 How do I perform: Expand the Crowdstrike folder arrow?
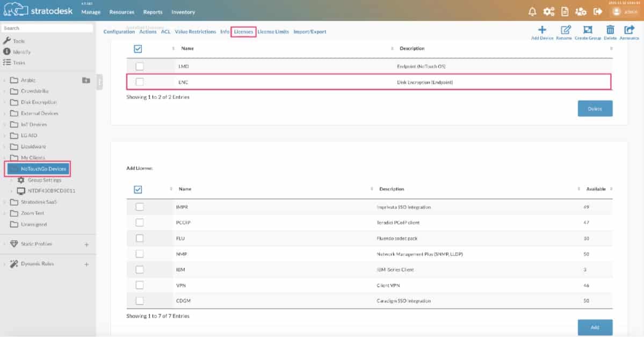4,91
